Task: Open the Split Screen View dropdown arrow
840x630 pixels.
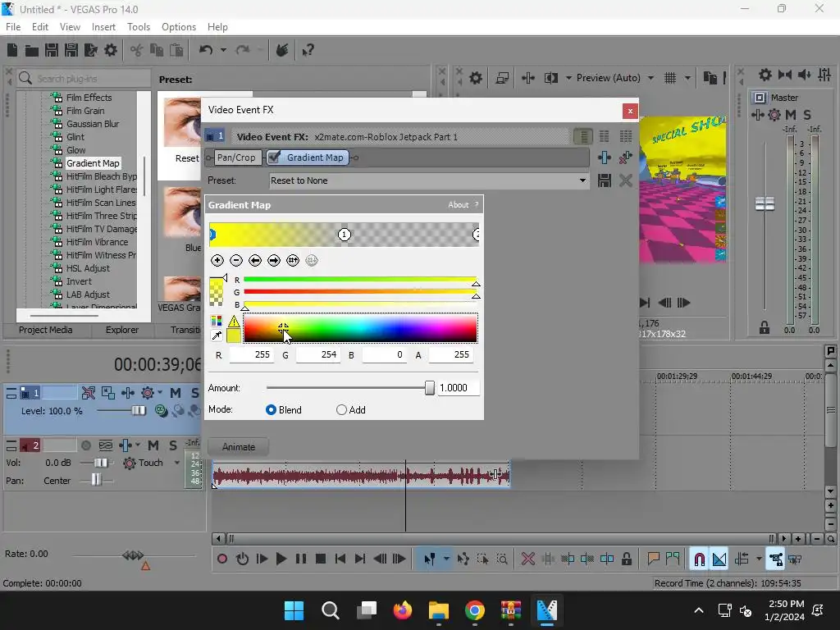Action: click(x=568, y=78)
